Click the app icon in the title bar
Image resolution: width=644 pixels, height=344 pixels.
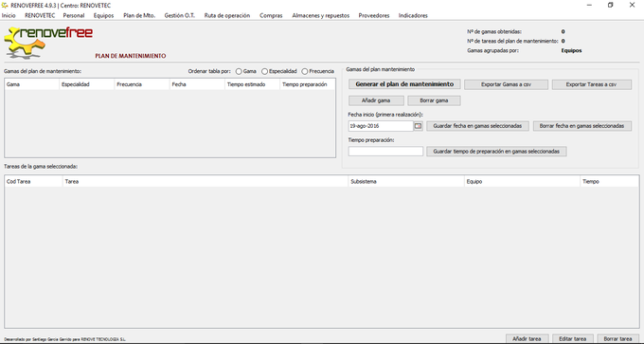[x=5, y=6]
